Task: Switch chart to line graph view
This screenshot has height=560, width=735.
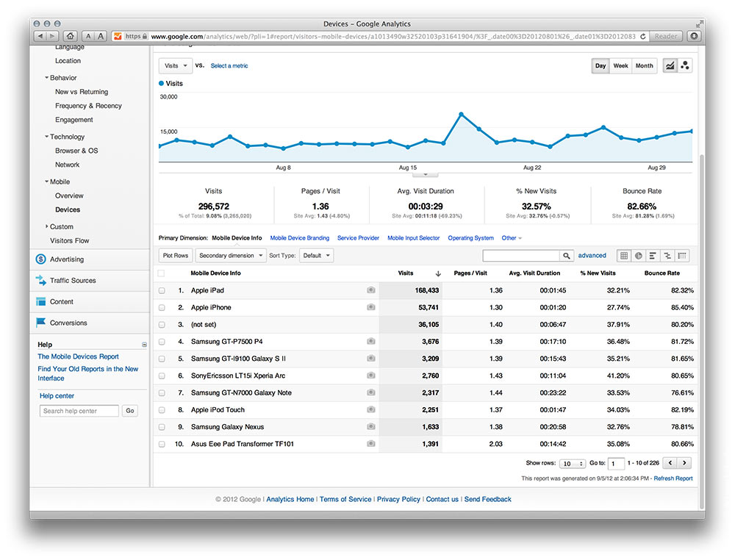Action: [670, 65]
